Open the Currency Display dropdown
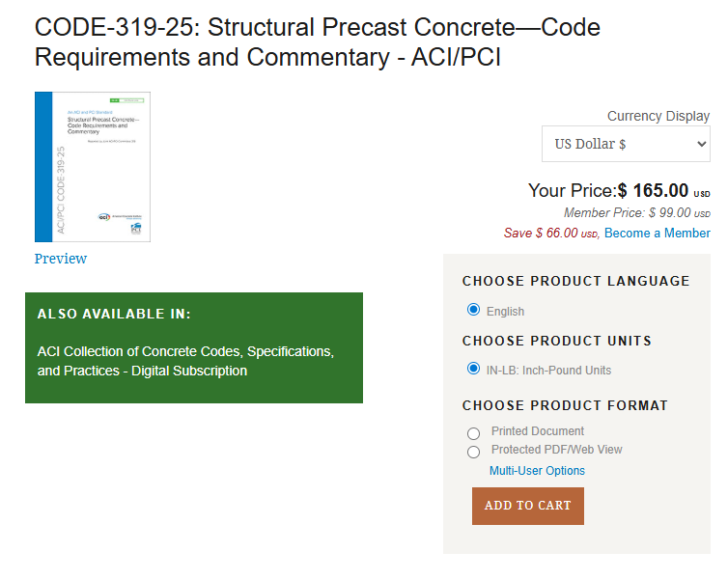The image size is (728, 579). click(626, 144)
